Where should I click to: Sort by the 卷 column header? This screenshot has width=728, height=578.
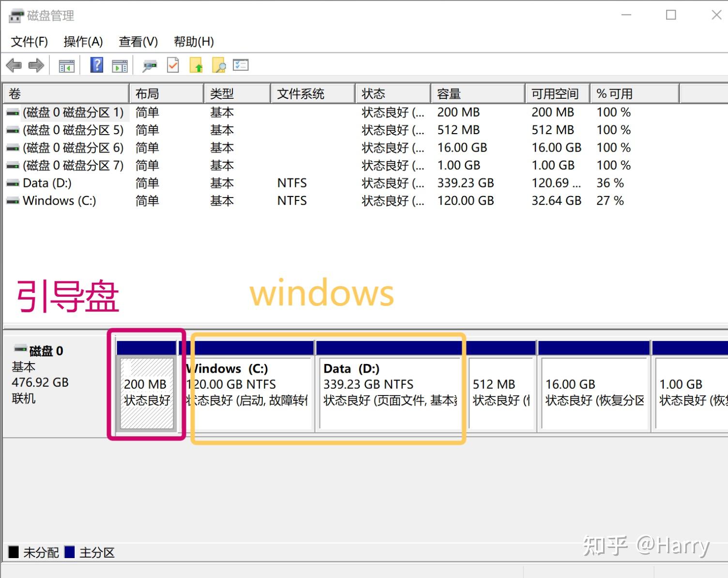[x=66, y=93]
